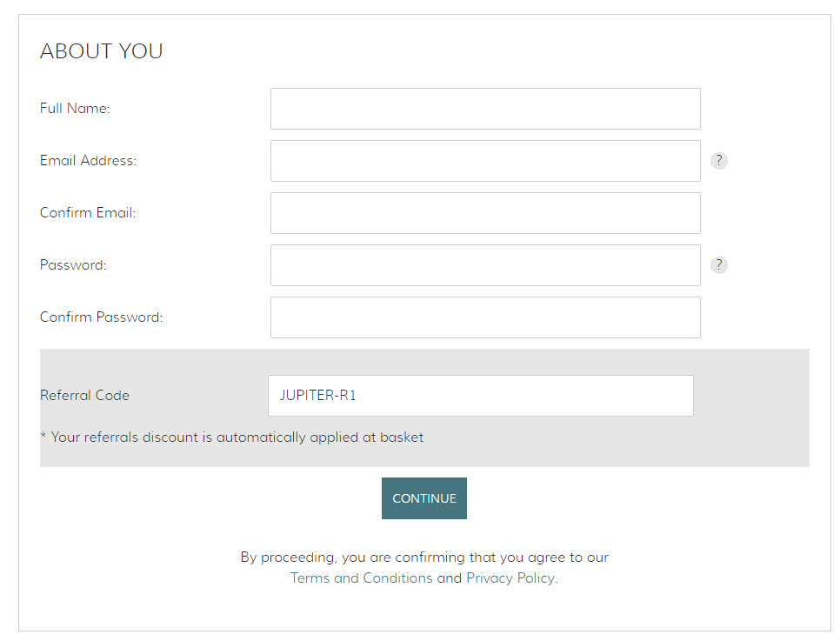Focus the Confirm Email input box
The image size is (840, 641).
(x=485, y=213)
